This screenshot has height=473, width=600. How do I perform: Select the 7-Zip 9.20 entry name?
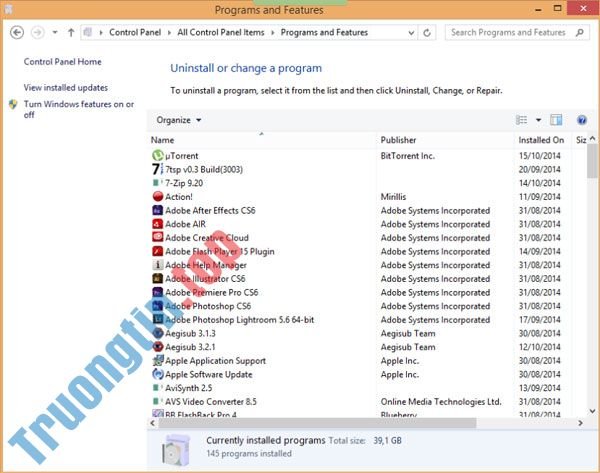point(184,183)
